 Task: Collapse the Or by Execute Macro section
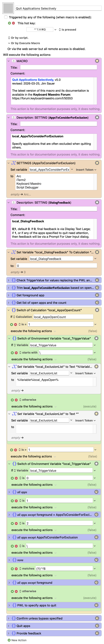click(x=9, y=43)
